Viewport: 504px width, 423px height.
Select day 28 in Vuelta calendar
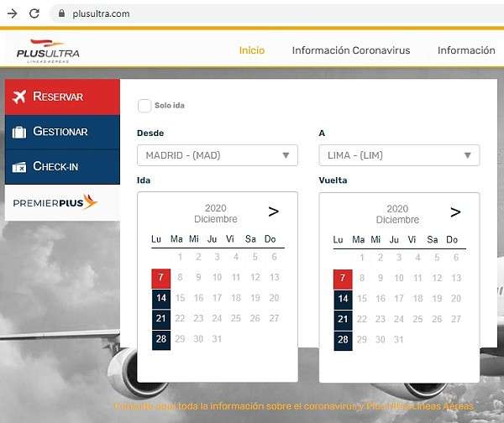click(343, 341)
